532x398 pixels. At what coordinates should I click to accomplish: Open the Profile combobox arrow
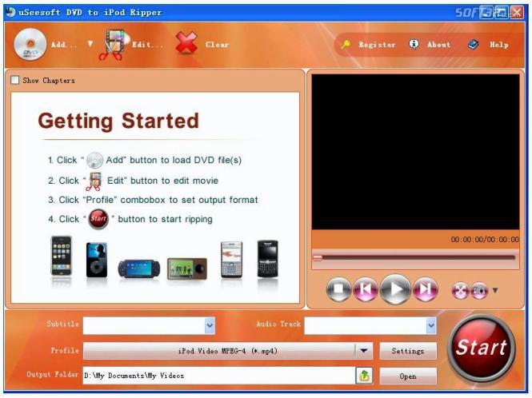pos(364,351)
